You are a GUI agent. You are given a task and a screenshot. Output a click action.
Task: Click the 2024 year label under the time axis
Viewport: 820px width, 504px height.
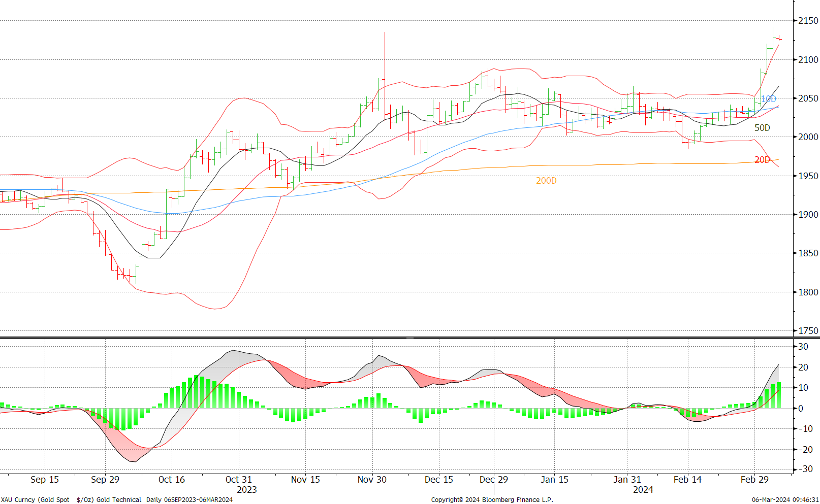(643, 490)
